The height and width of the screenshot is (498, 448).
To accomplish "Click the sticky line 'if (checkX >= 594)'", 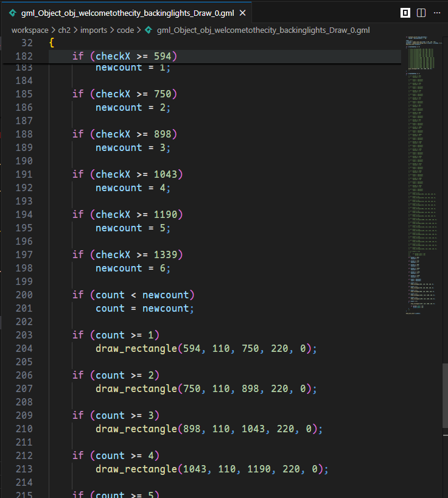I will click(124, 56).
